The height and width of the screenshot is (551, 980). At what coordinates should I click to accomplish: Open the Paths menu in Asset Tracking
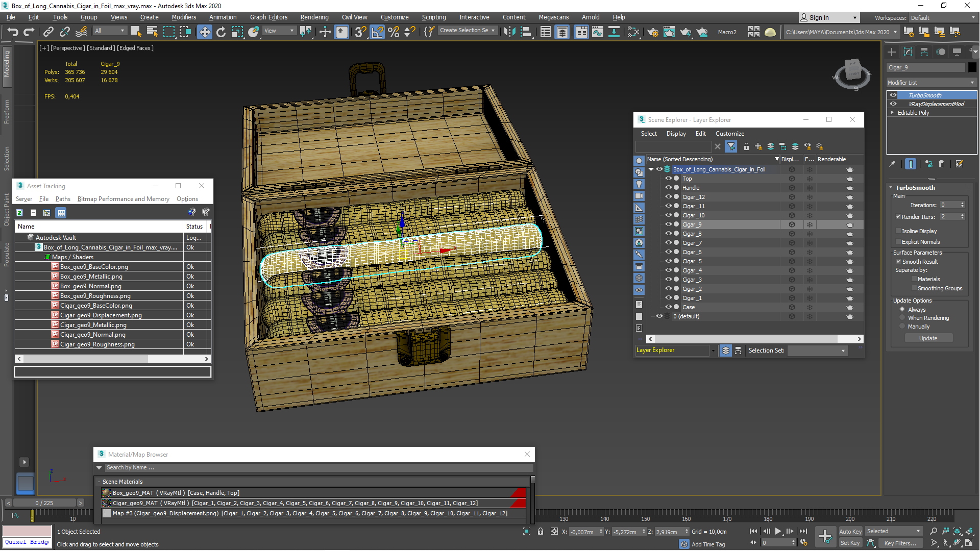[63, 199]
